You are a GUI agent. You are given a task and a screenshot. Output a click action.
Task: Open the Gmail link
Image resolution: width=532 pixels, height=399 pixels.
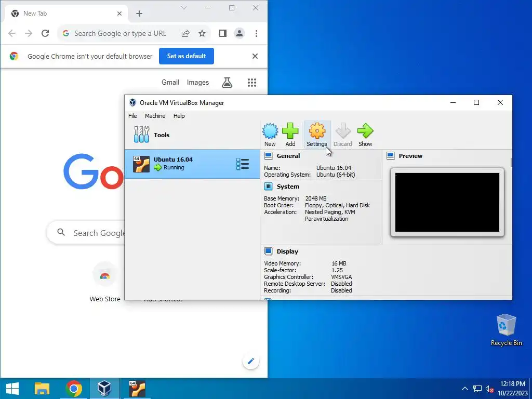click(170, 83)
